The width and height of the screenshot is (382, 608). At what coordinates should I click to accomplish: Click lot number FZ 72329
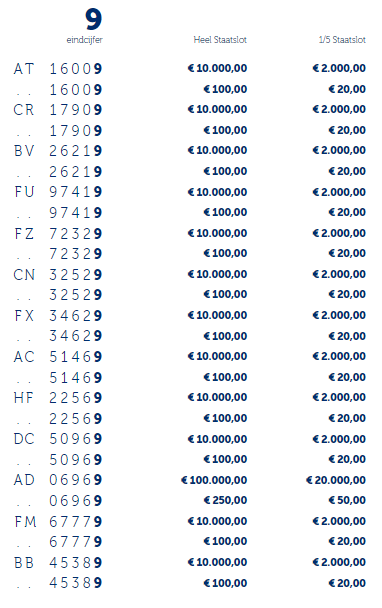58,234
